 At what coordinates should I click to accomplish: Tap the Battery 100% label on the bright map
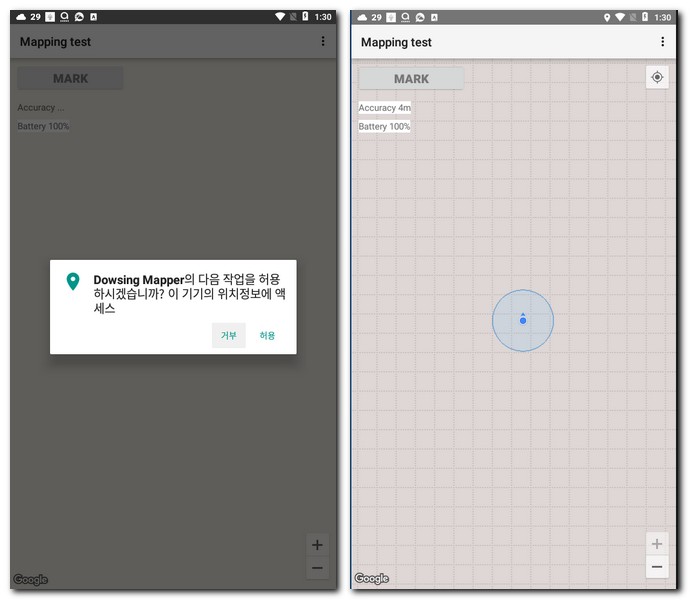point(385,127)
